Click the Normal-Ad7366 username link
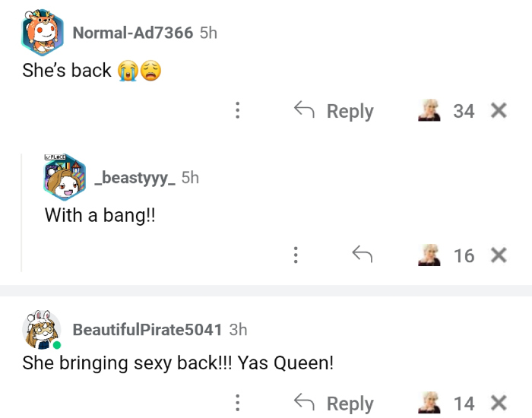 (x=132, y=32)
